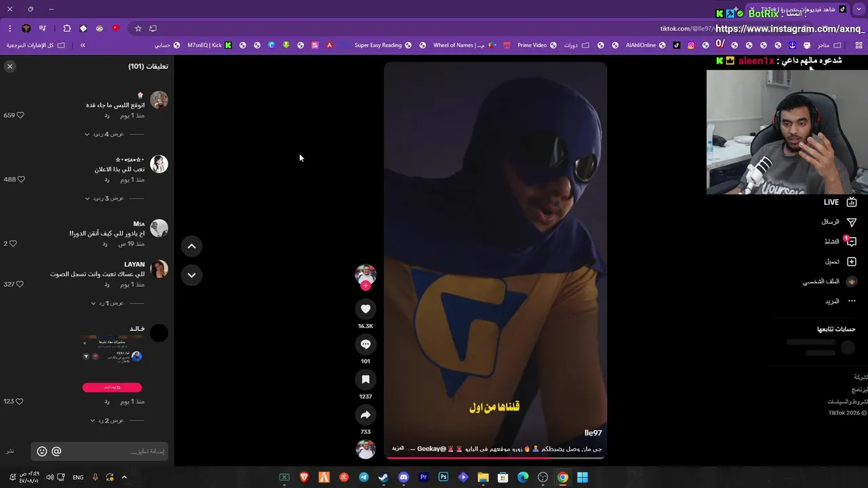This screenshot has width=868, height=488.
Task: Open the متاجر bookmarks folder
Action: tap(829, 45)
